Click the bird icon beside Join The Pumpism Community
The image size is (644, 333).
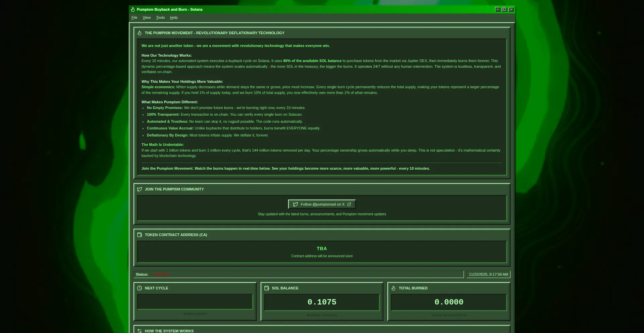pos(140,189)
